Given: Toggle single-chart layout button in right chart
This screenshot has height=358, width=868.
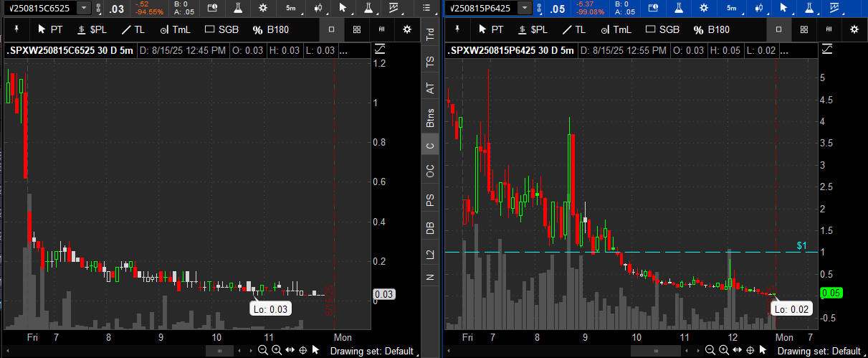Looking at the screenshot, I should point(778,29).
